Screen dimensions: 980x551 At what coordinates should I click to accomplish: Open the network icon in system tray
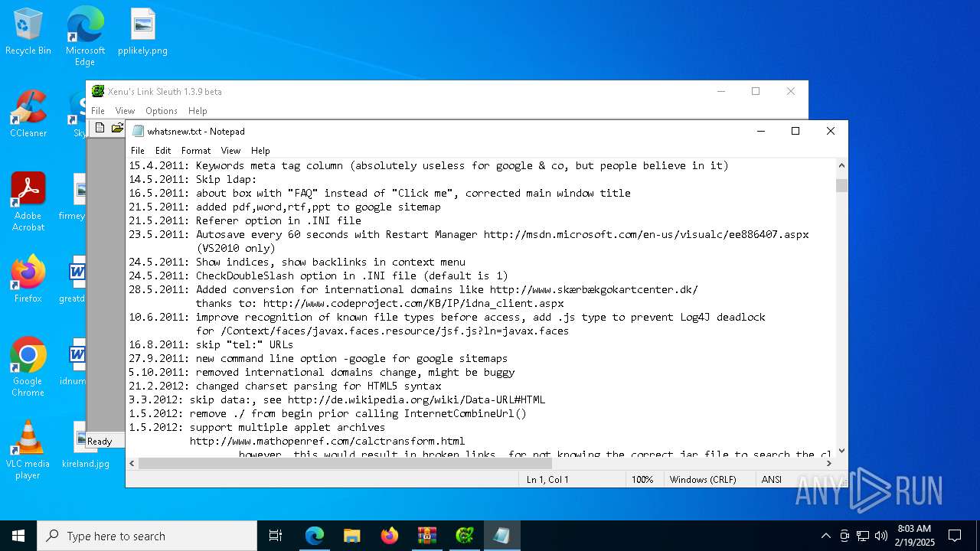pos(863,536)
